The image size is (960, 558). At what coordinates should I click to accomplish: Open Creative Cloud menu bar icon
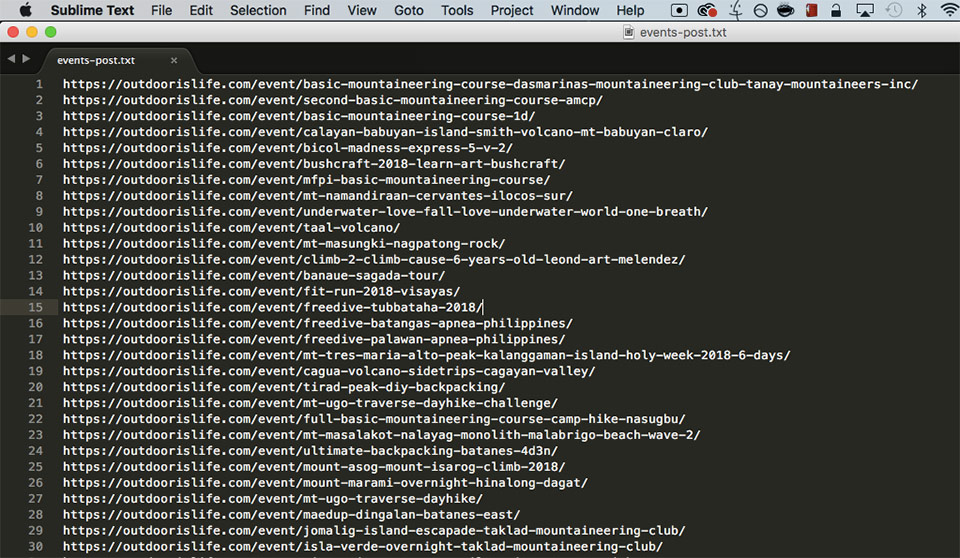(707, 10)
